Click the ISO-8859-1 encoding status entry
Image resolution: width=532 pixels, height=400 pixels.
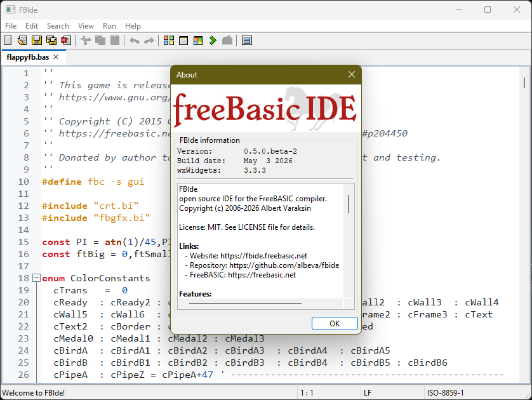445,393
